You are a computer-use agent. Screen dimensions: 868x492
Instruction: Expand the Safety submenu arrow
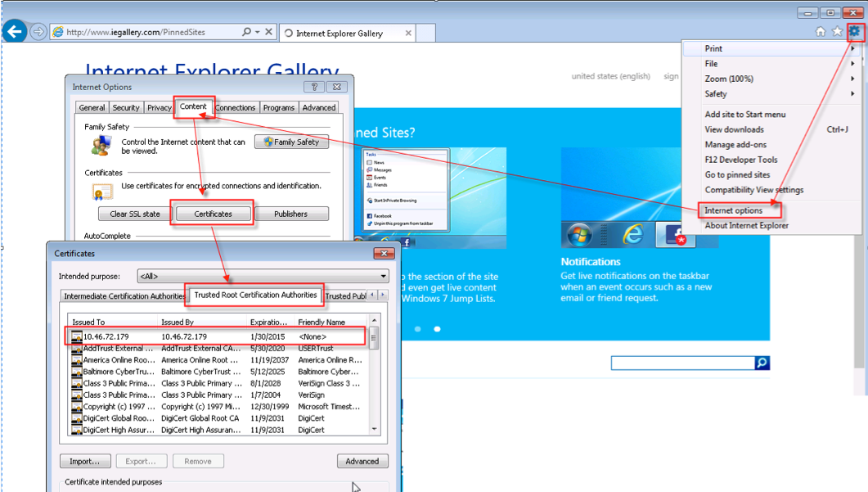[x=852, y=93]
